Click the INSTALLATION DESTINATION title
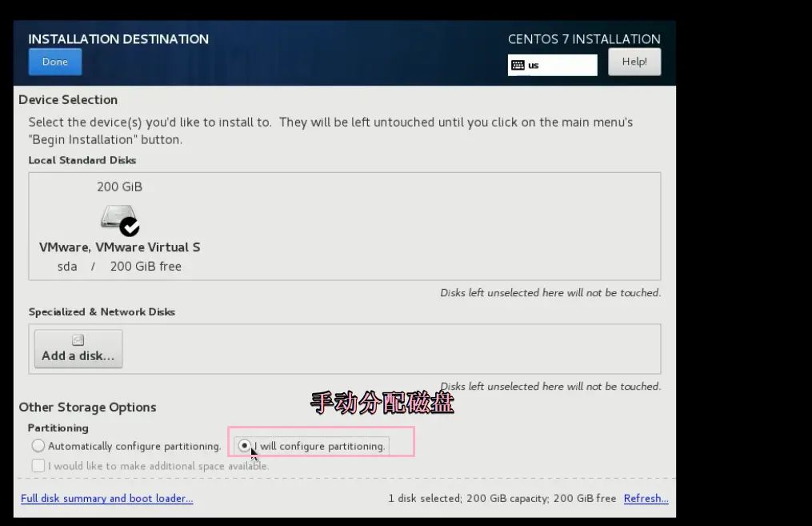This screenshot has height=526, width=812. (118, 39)
